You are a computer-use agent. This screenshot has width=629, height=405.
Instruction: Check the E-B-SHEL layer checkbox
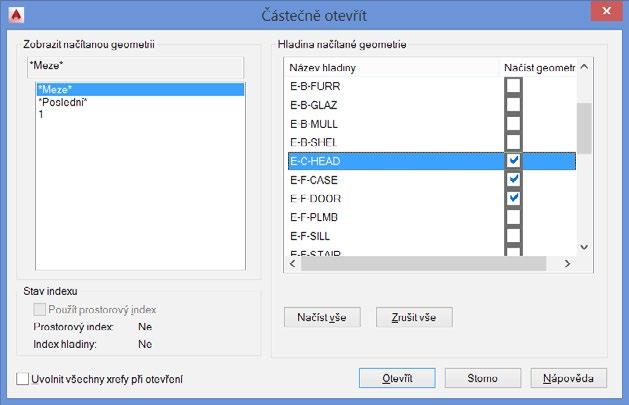[x=513, y=142]
